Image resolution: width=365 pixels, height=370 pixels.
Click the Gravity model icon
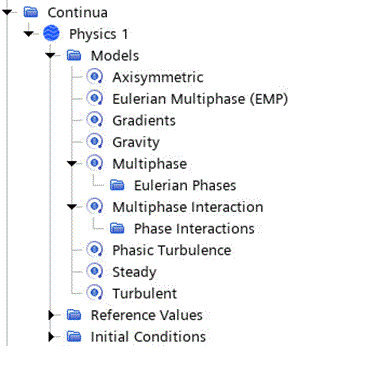click(x=95, y=142)
